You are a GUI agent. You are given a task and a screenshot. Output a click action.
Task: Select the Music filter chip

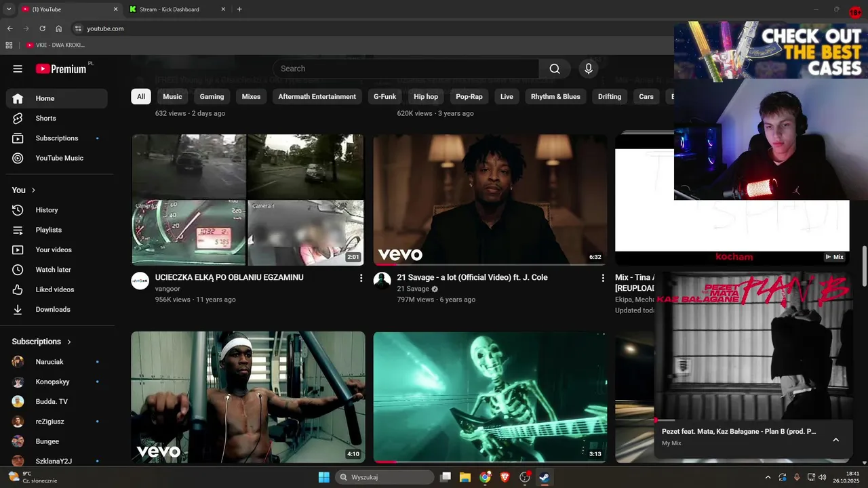click(172, 97)
